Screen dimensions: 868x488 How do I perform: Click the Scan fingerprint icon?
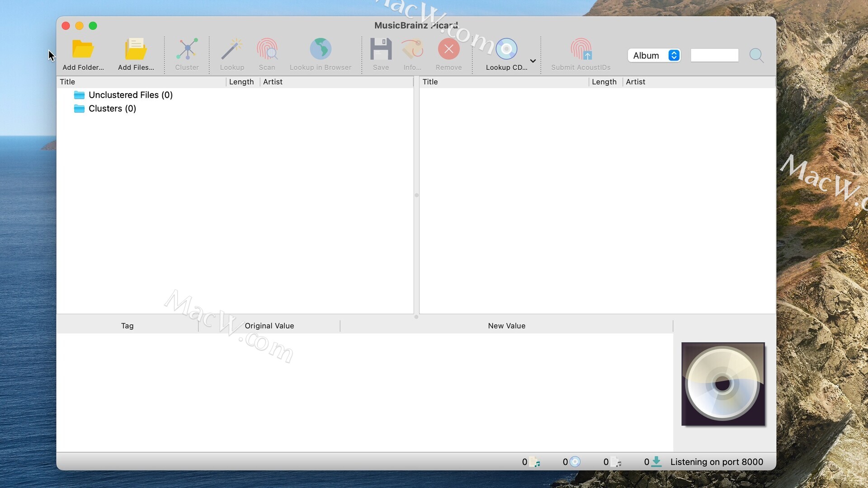click(267, 49)
